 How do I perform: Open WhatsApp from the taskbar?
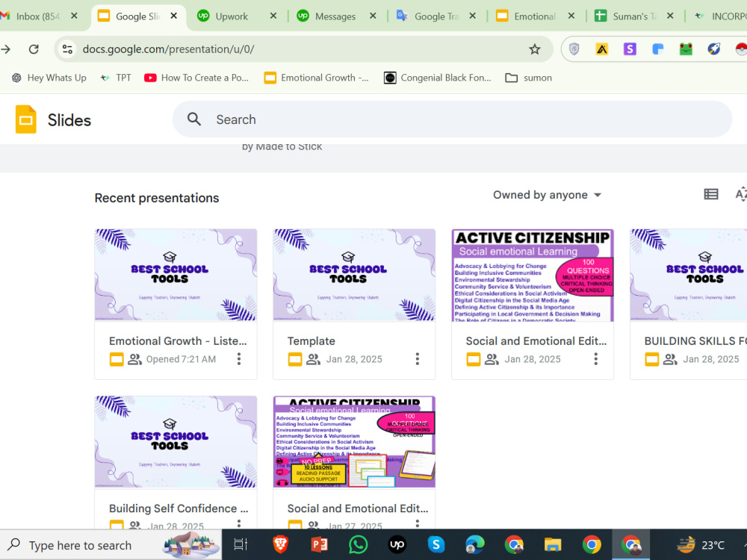click(x=358, y=544)
